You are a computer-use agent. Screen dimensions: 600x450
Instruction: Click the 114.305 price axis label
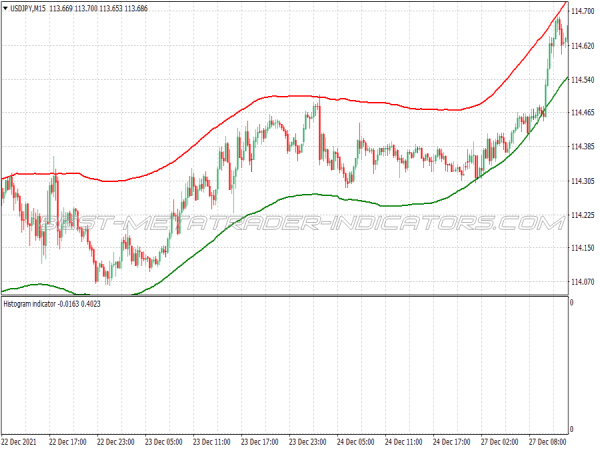584,181
